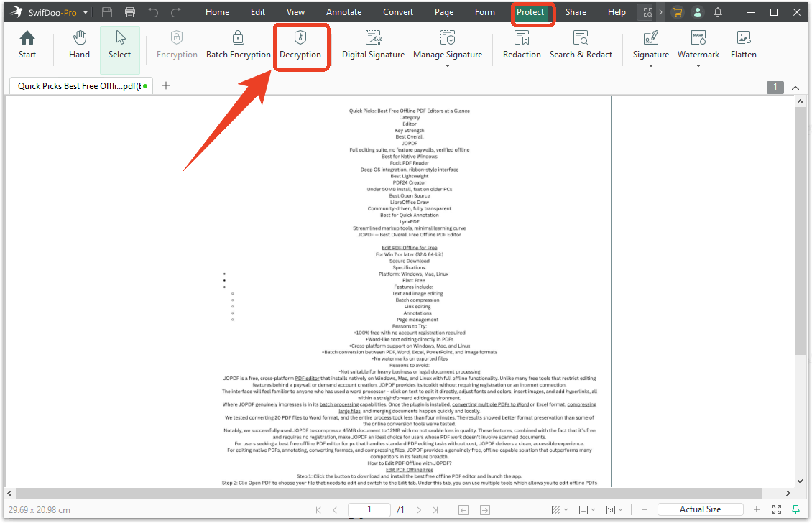Select the Hand tool
This screenshot has height=523, width=812.
[79, 45]
